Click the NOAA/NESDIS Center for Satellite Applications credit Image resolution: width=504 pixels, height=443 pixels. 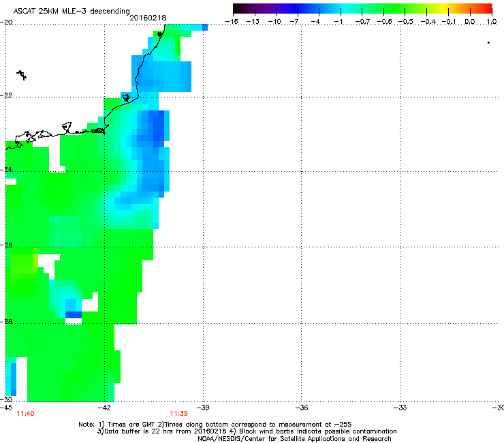tap(294, 439)
